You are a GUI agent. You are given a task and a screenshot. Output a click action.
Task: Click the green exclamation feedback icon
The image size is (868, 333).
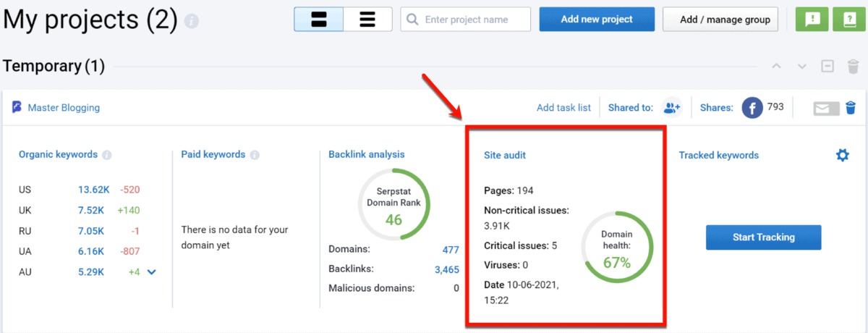[x=812, y=20]
